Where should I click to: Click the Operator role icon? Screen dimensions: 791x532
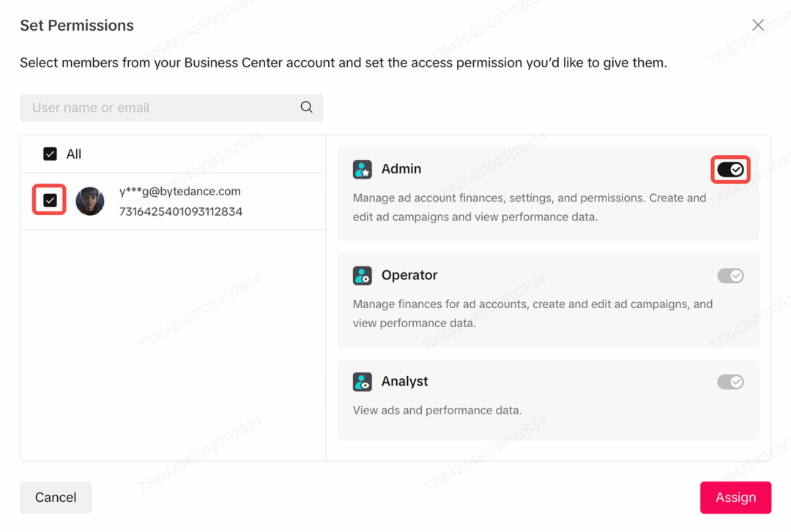point(363,275)
